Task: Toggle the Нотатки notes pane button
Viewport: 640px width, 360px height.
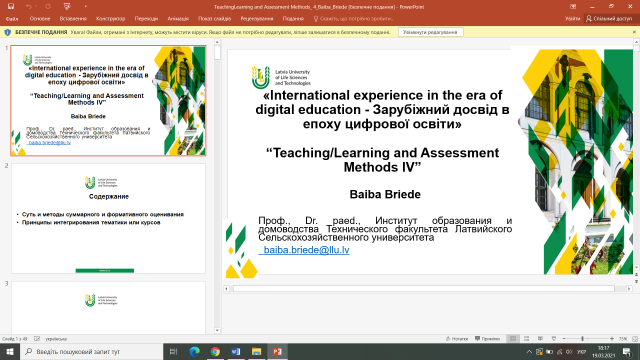Action: [x=457, y=339]
